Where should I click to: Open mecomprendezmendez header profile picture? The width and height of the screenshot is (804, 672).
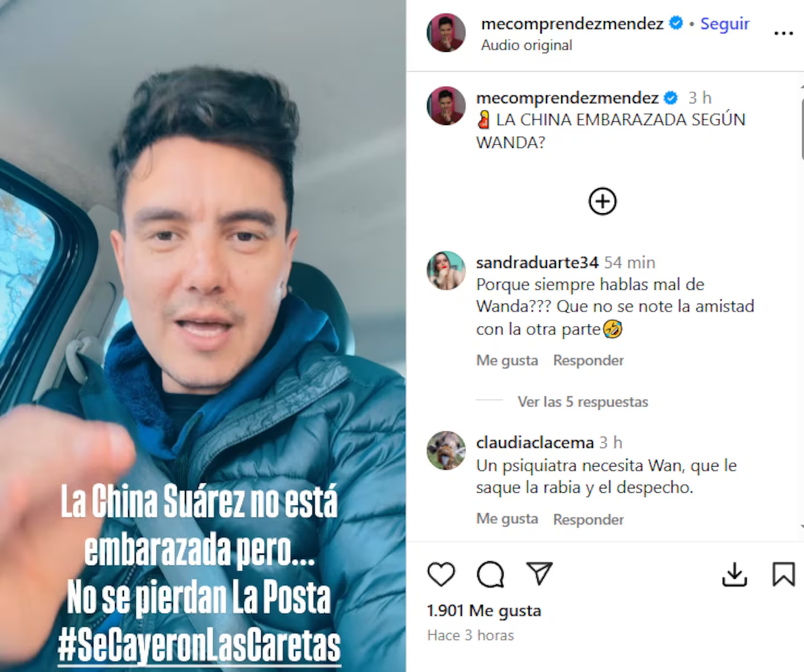(446, 33)
